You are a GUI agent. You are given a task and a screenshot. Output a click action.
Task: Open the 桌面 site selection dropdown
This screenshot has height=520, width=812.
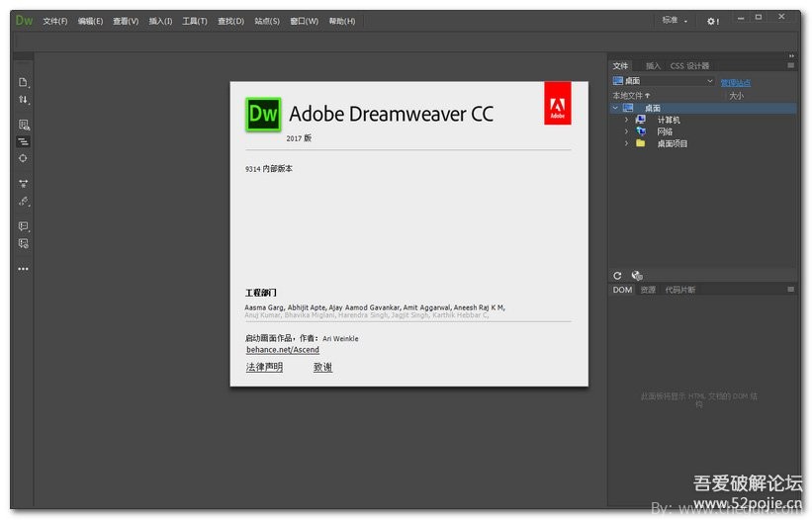point(663,81)
